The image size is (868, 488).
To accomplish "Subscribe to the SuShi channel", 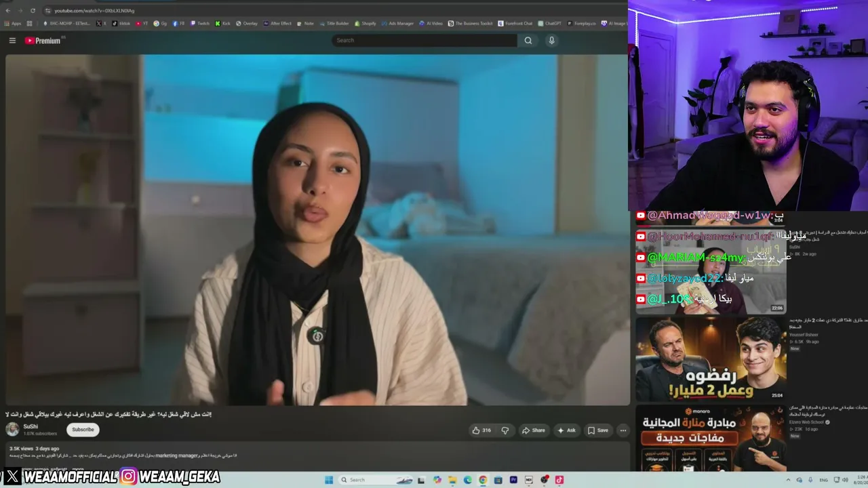I will click(x=83, y=430).
